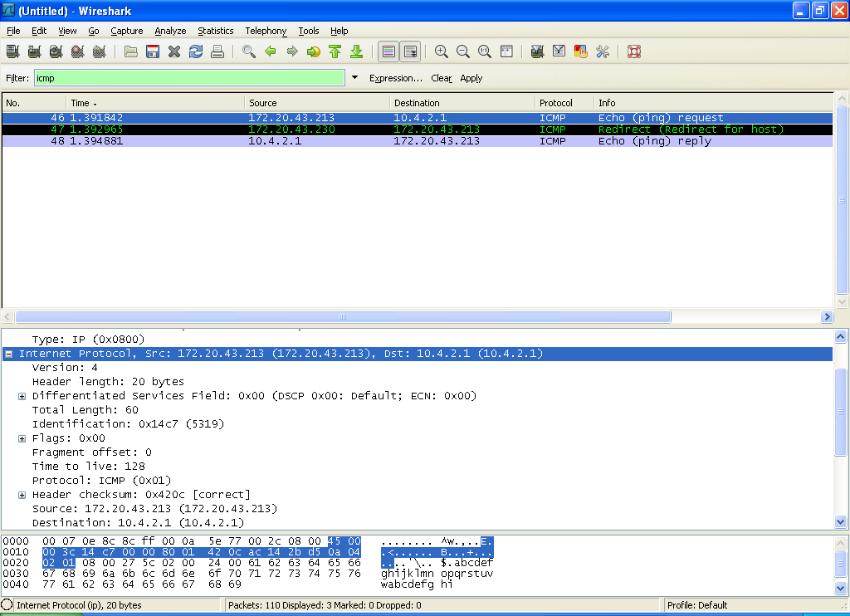Open coloring rules toolbar icon

coord(580,51)
